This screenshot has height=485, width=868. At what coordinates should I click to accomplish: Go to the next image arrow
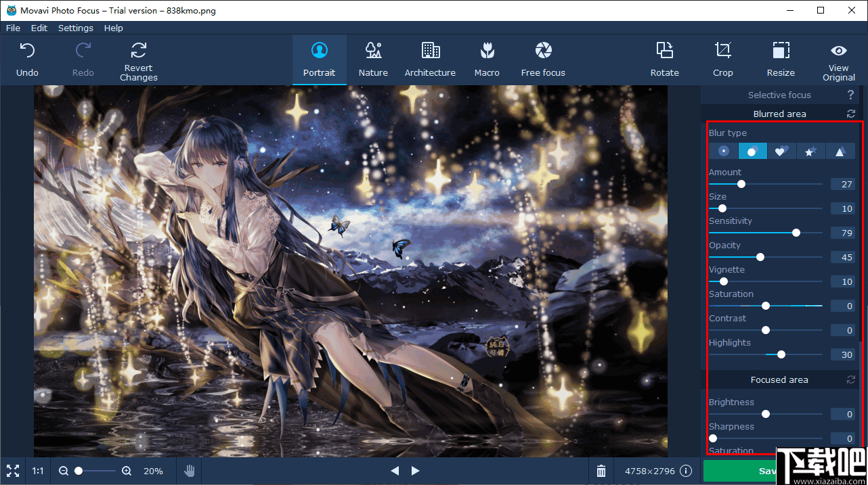click(416, 471)
